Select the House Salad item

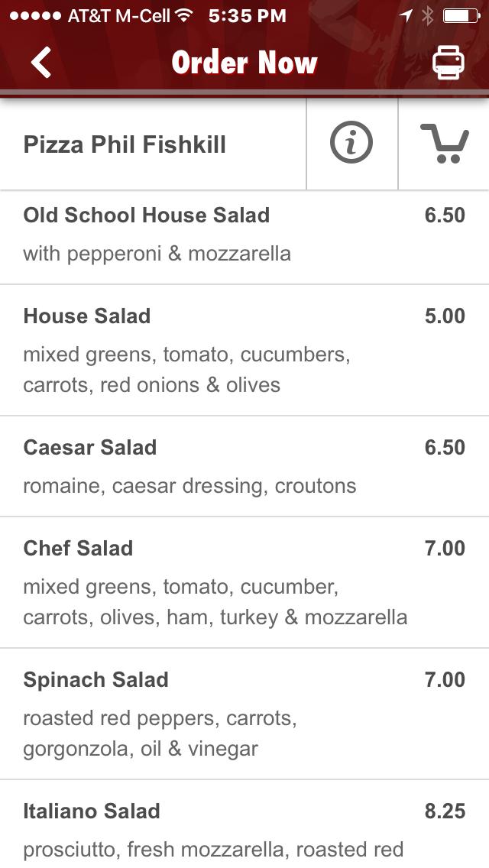click(87, 316)
